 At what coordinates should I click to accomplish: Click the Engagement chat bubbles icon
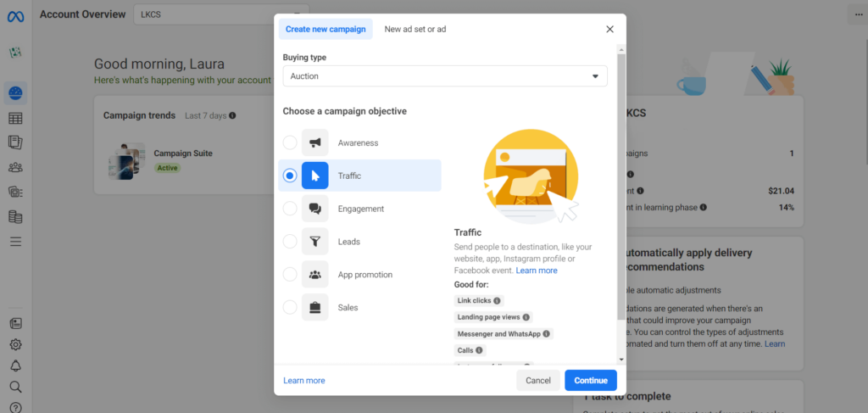[314, 209]
